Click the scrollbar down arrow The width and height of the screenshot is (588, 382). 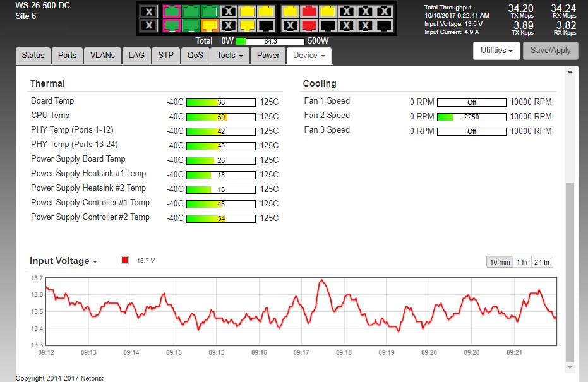point(570,367)
